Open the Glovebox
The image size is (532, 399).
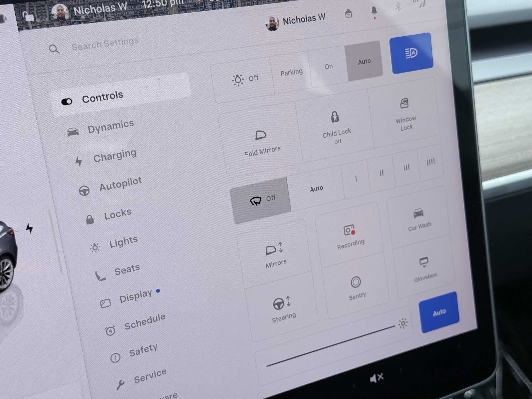(424, 269)
